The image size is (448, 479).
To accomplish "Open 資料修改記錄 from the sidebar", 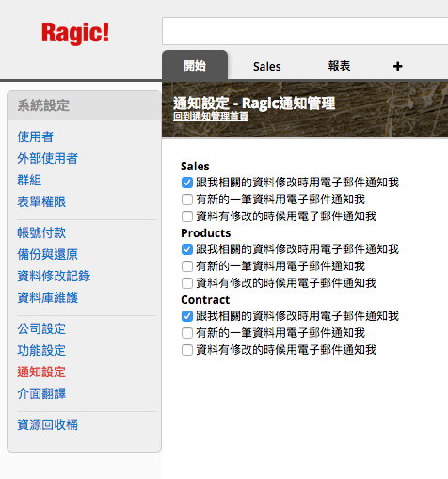I will [x=54, y=276].
